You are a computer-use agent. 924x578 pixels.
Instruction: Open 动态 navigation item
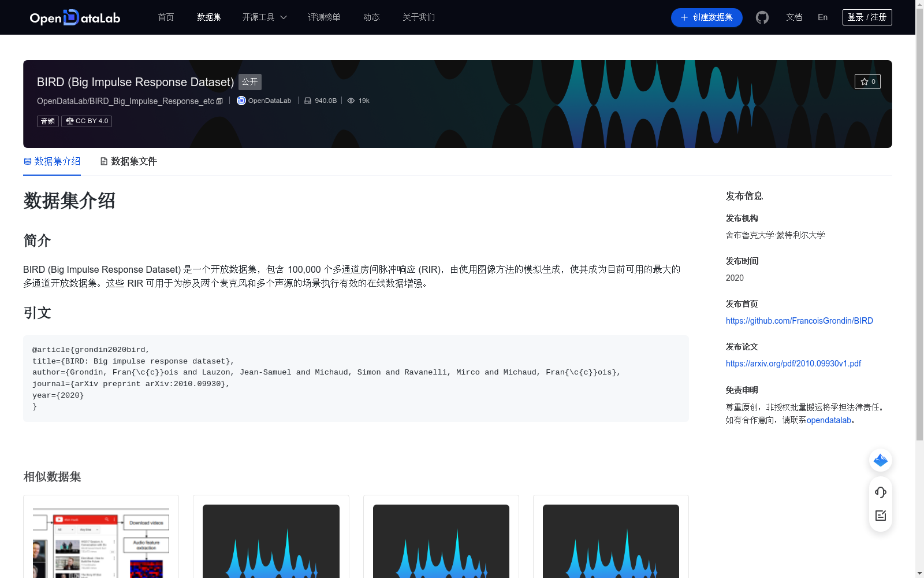[x=371, y=17]
